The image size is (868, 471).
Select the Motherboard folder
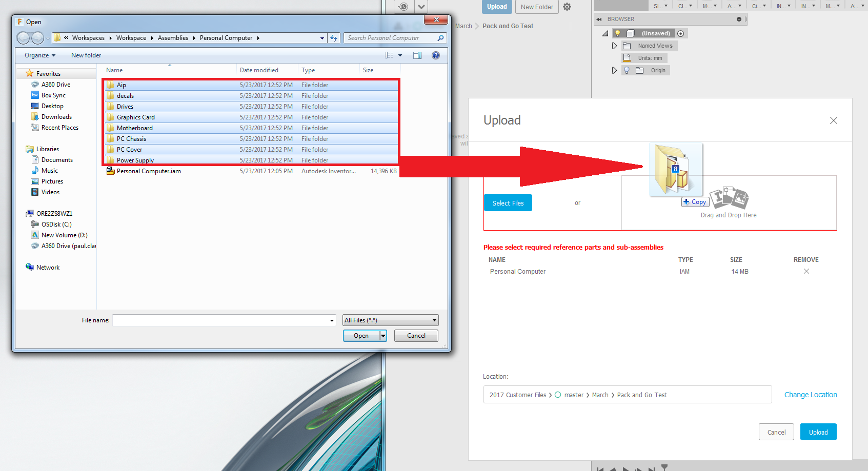(251, 128)
